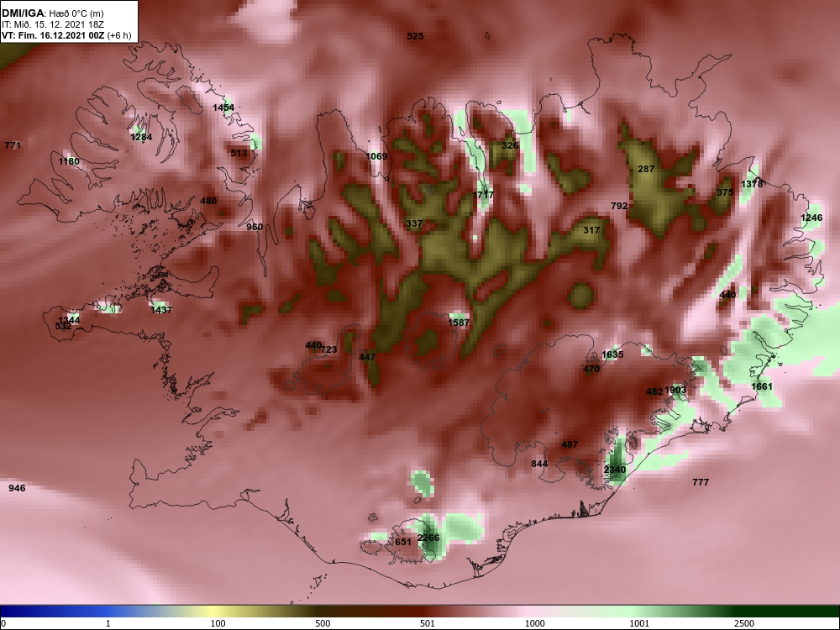
Task: Click the 532 height value
Action: coord(63,326)
